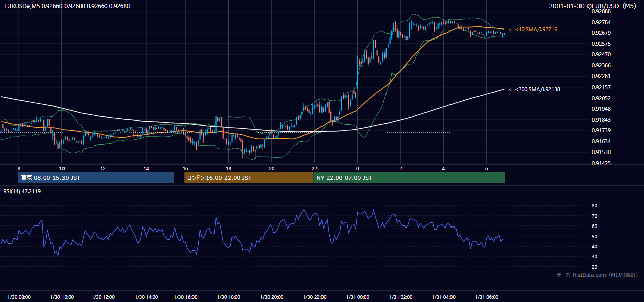Click RSI axis level 70
This screenshot has width=644, height=302.
(x=594, y=216)
